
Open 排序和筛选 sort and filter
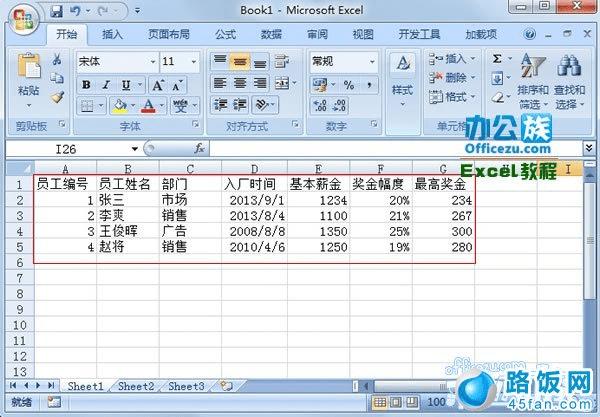pyautogui.click(x=533, y=81)
